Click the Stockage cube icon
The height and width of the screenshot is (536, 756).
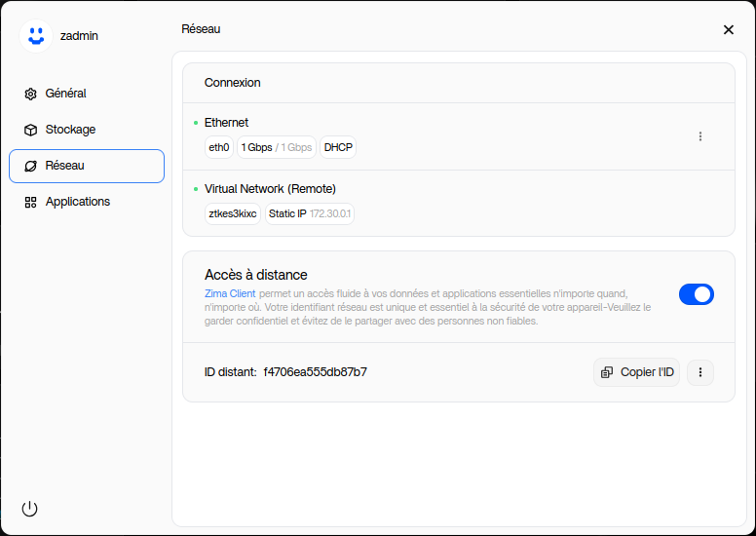[30, 130]
